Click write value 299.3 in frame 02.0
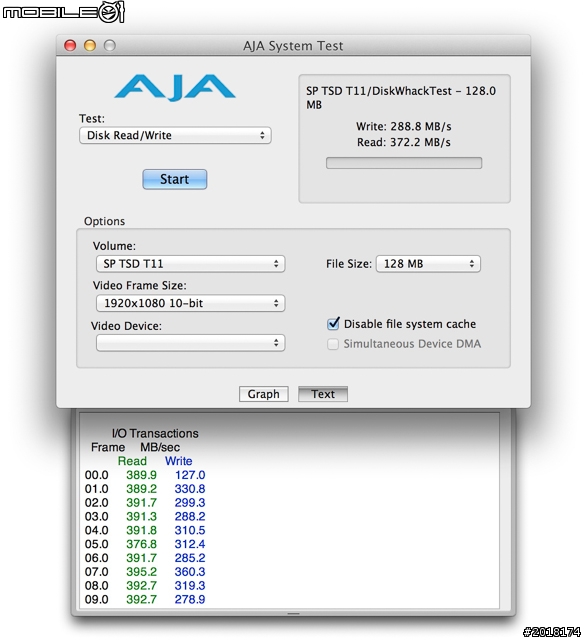The width and height of the screenshot is (587, 640). click(x=190, y=502)
